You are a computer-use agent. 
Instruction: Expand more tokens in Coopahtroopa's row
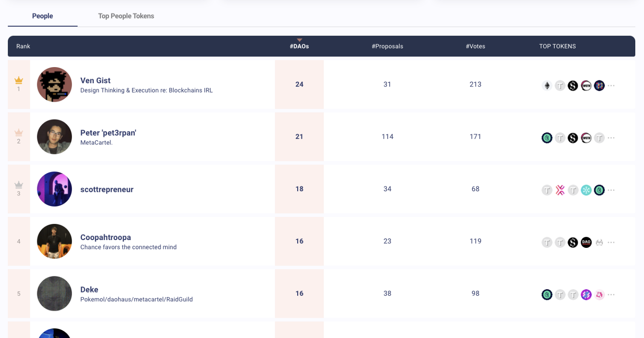[x=611, y=242]
